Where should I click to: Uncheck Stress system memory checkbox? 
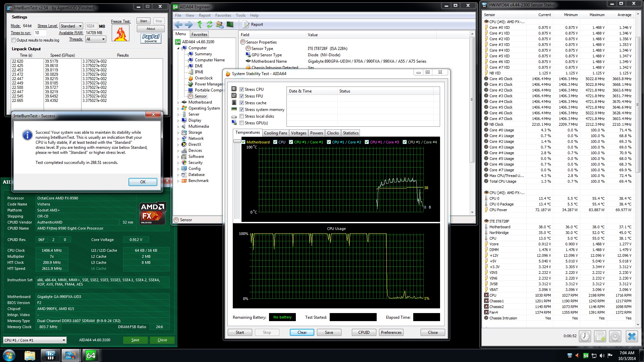pos(241,110)
